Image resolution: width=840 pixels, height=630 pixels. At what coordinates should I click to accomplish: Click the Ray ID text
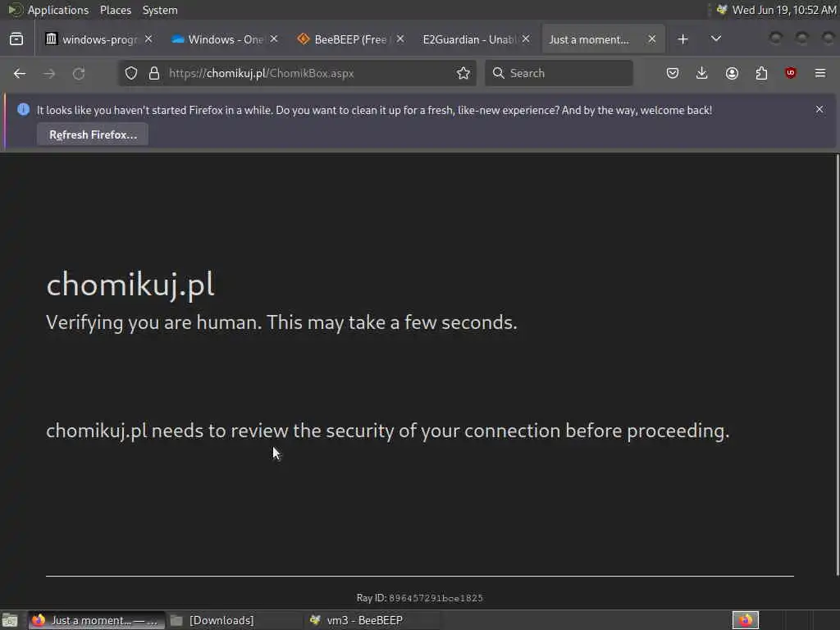coord(419,598)
